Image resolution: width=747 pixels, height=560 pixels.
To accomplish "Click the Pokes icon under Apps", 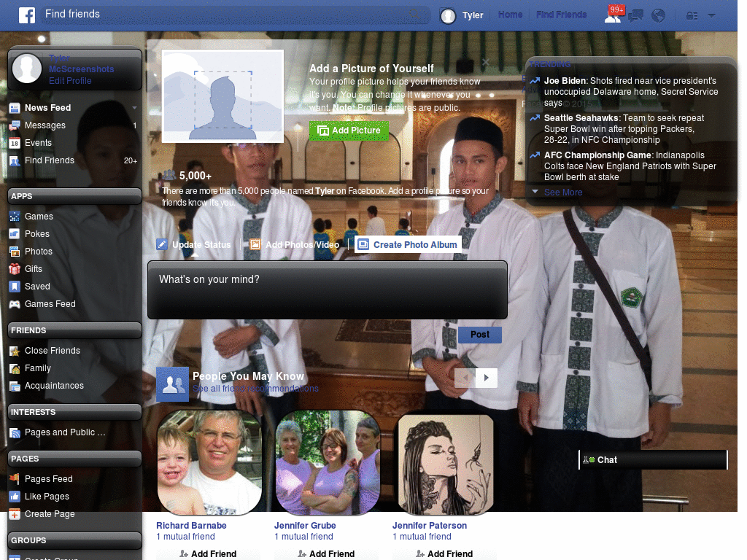I will coord(15,234).
